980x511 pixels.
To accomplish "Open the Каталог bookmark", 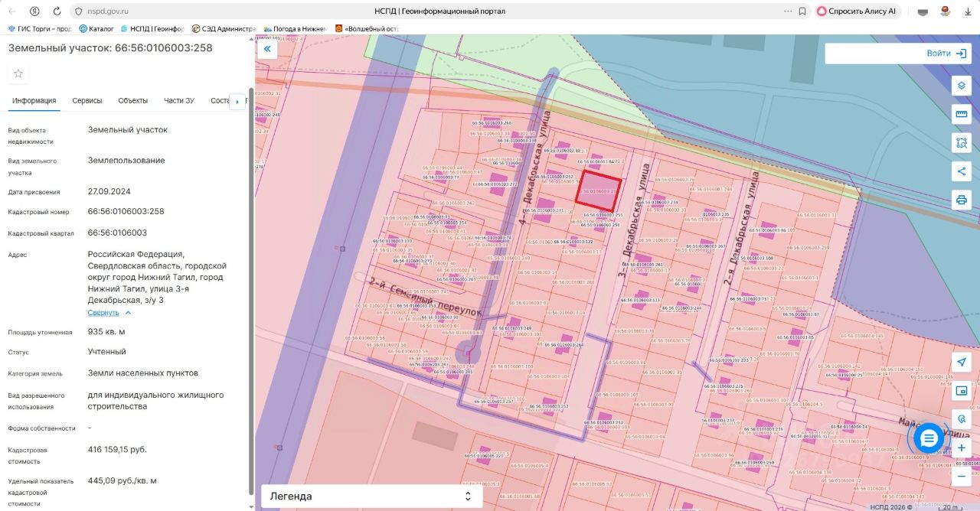I will click(x=96, y=29).
